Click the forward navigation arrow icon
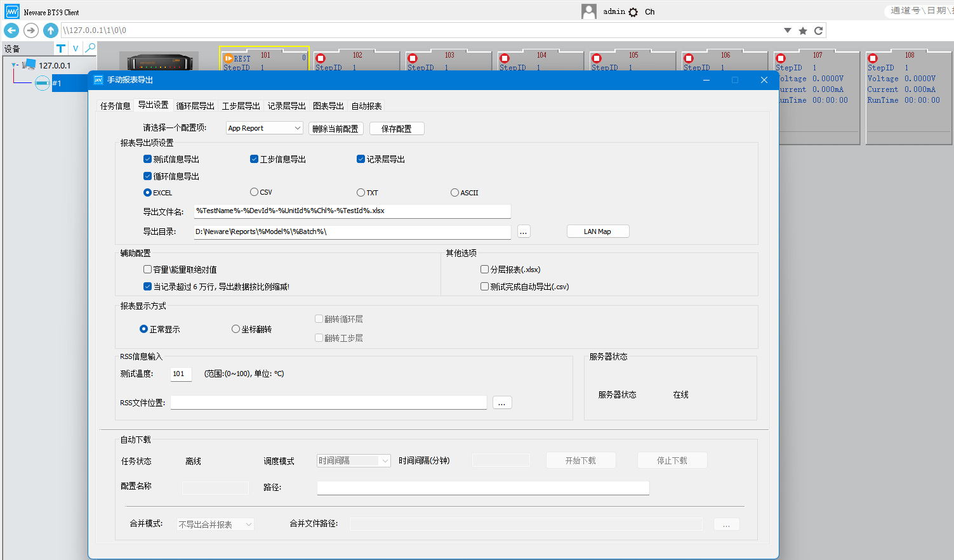 31,30
